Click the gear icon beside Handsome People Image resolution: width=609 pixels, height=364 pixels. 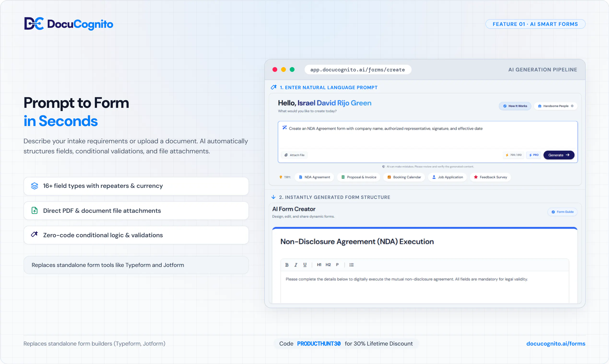coord(572,106)
